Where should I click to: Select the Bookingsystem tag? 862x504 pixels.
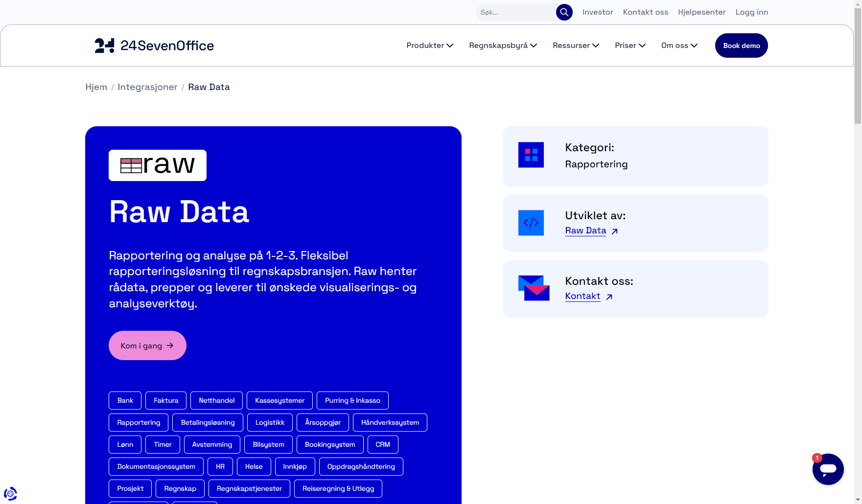[x=330, y=444]
